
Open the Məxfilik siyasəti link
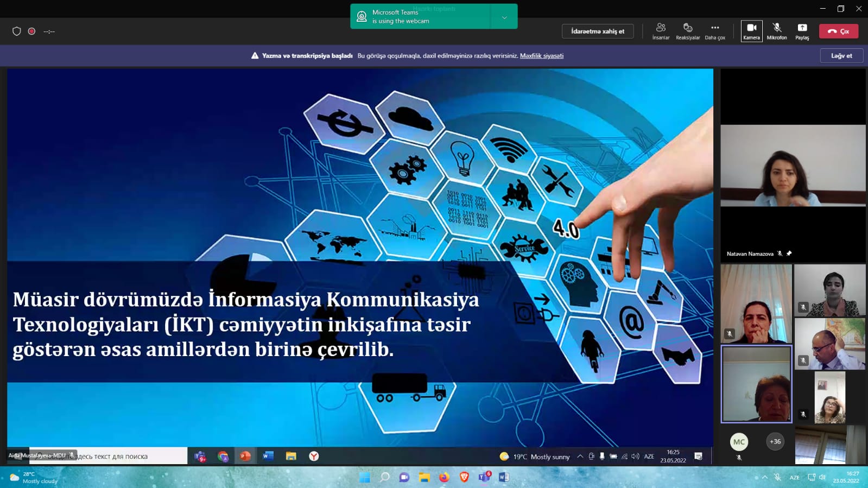click(542, 56)
